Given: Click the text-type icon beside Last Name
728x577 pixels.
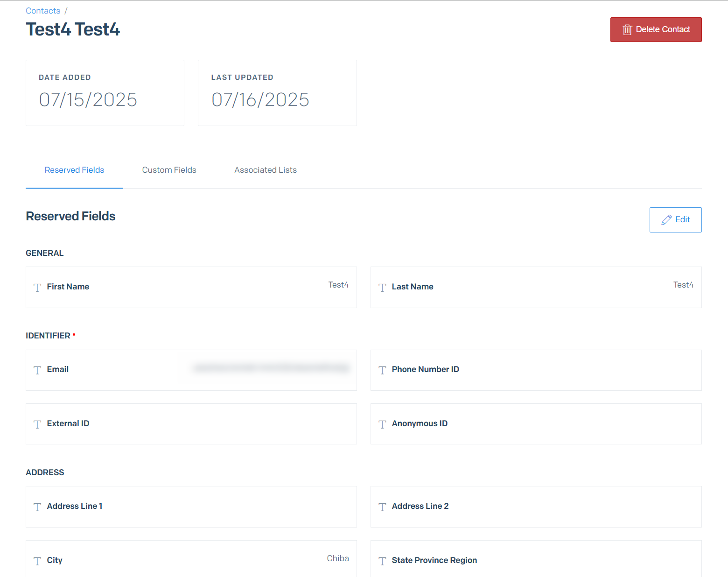Looking at the screenshot, I should pos(382,288).
